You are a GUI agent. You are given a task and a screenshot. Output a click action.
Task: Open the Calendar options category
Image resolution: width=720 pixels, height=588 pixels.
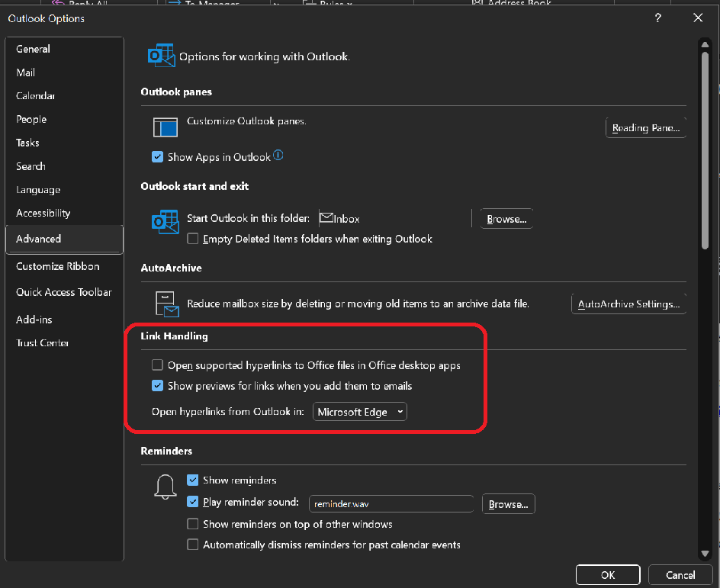[64, 96]
